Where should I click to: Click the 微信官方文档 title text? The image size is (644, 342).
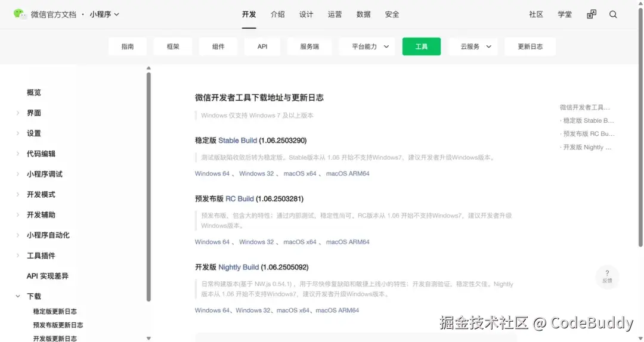point(54,14)
